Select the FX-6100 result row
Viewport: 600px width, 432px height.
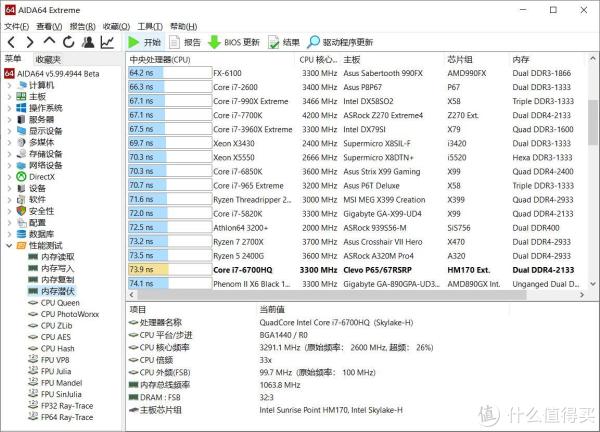356,73
